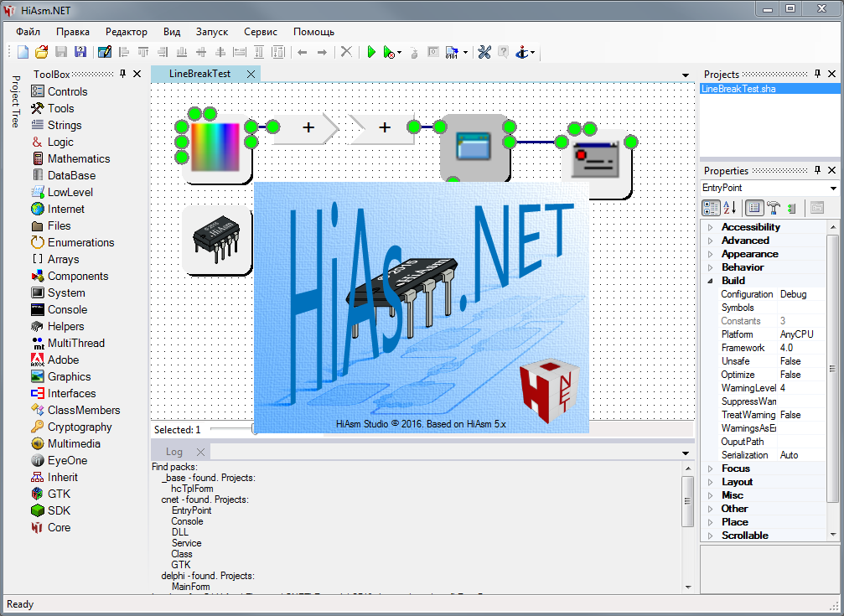
Task: Click the Open folder toolbar icon
Action: tap(41, 52)
